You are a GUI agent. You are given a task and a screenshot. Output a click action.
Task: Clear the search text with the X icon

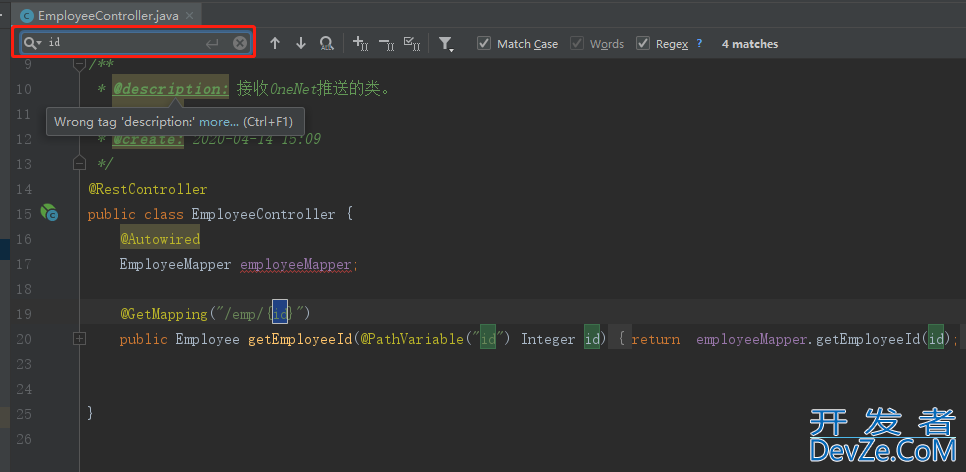point(240,43)
